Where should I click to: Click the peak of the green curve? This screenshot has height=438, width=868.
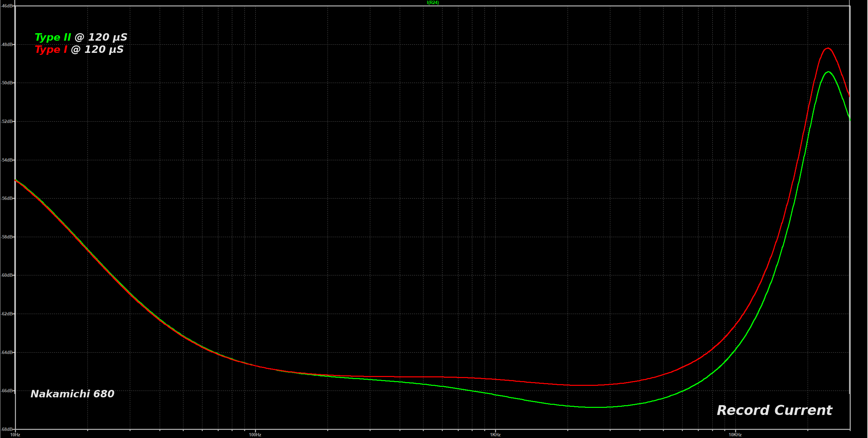828,72
